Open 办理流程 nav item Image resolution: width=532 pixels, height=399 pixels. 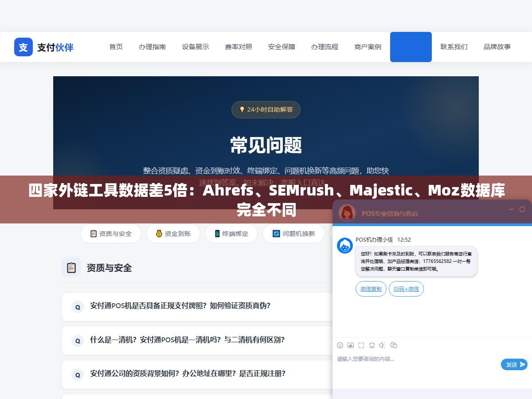pyautogui.click(x=325, y=47)
